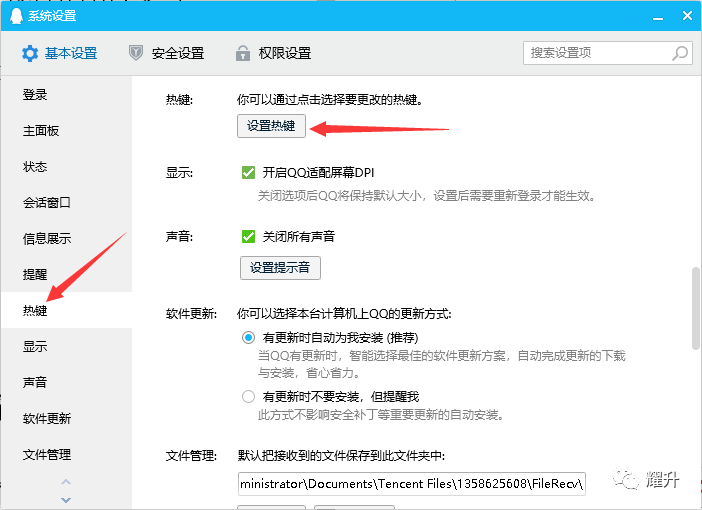This screenshot has height=510, width=702.
Task: Click the 文件管理: section label
Action: tap(191, 456)
